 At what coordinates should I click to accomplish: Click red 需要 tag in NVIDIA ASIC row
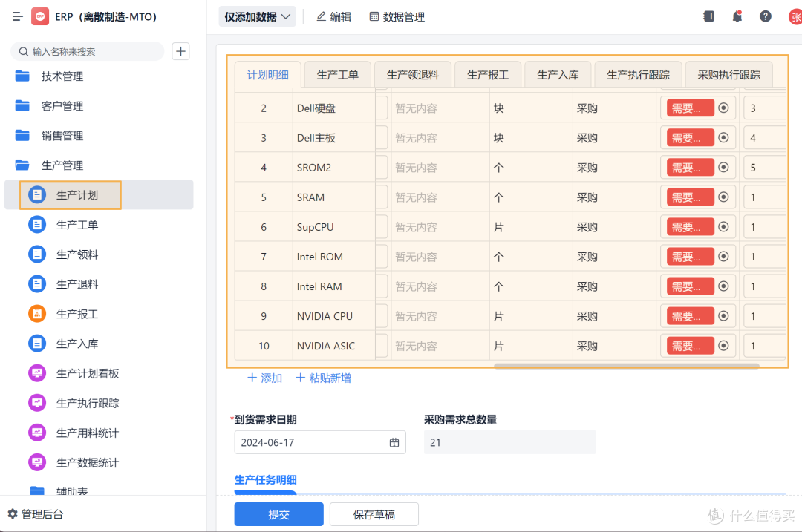(691, 346)
